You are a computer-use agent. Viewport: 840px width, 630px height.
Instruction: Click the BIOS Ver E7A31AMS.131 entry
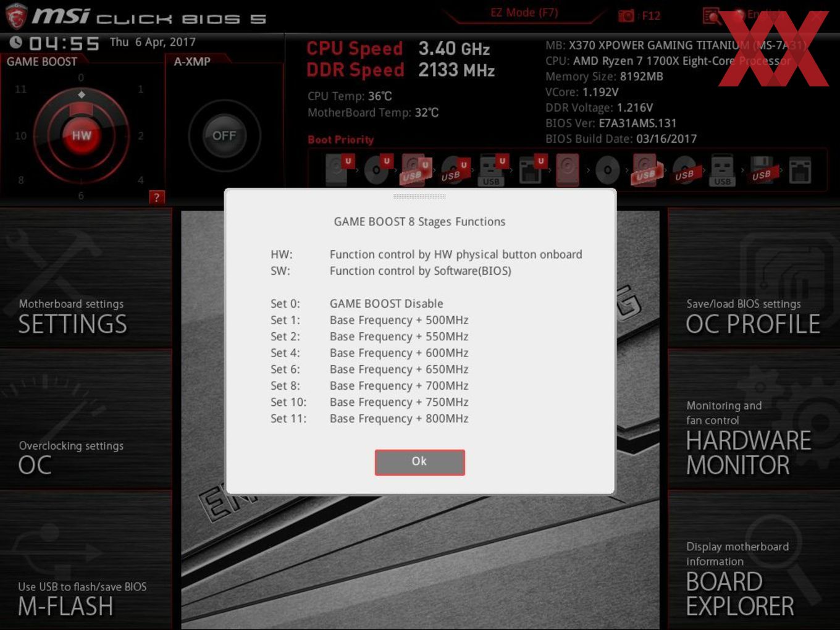tap(611, 123)
